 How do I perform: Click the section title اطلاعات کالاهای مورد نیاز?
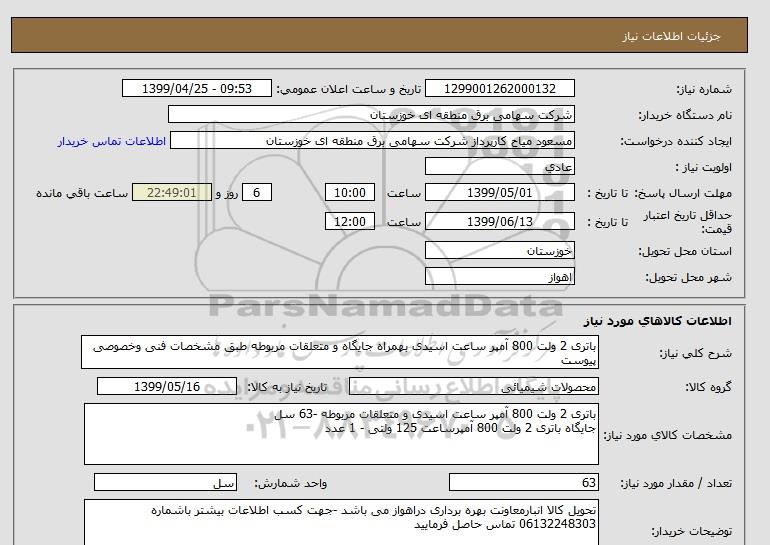pos(658,321)
